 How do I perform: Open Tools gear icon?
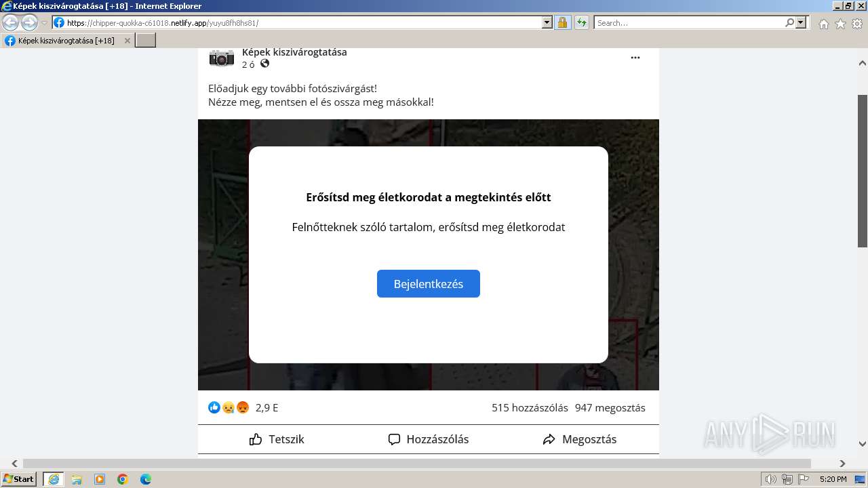857,24
